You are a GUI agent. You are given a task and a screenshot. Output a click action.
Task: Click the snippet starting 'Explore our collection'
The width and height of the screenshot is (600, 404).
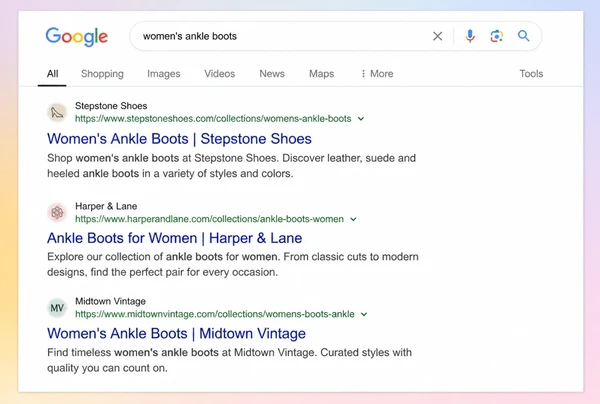pos(233,264)
